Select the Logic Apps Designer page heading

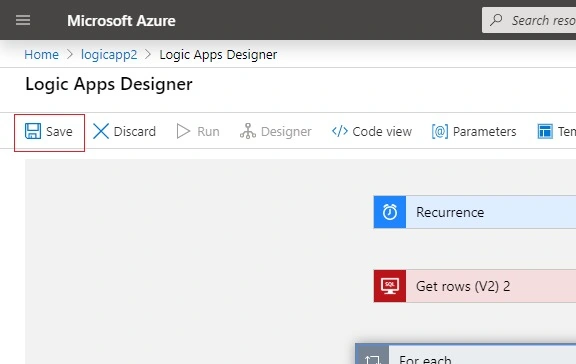pos(109,84)
